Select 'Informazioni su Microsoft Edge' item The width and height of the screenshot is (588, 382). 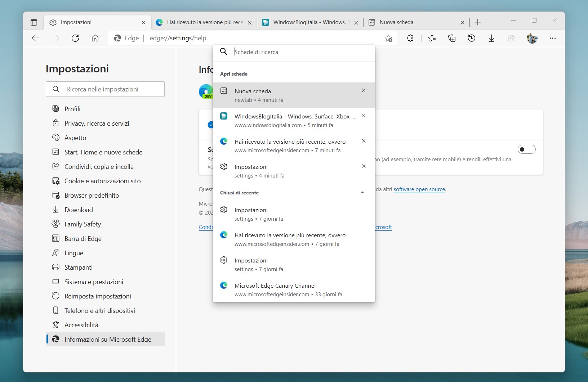(x=105, y=339)
